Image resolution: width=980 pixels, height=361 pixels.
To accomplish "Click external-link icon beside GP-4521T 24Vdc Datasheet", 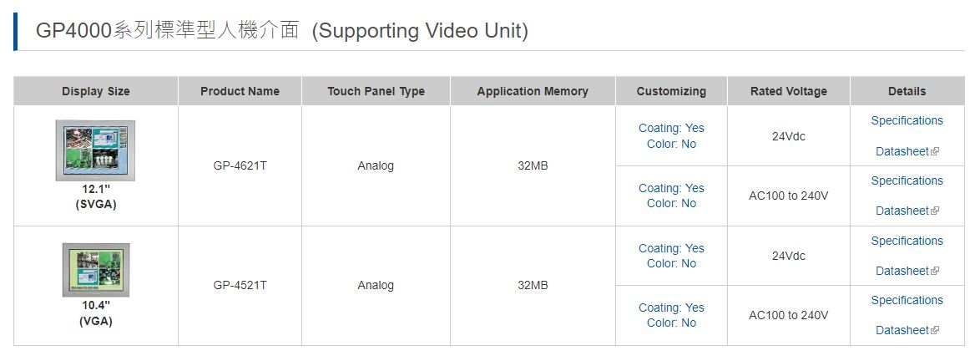I will pyautogui.click(x=935, y=271).
